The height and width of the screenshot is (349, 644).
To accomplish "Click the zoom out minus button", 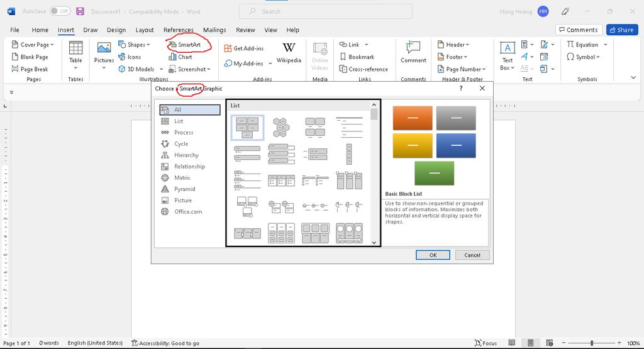I will 564,343.
